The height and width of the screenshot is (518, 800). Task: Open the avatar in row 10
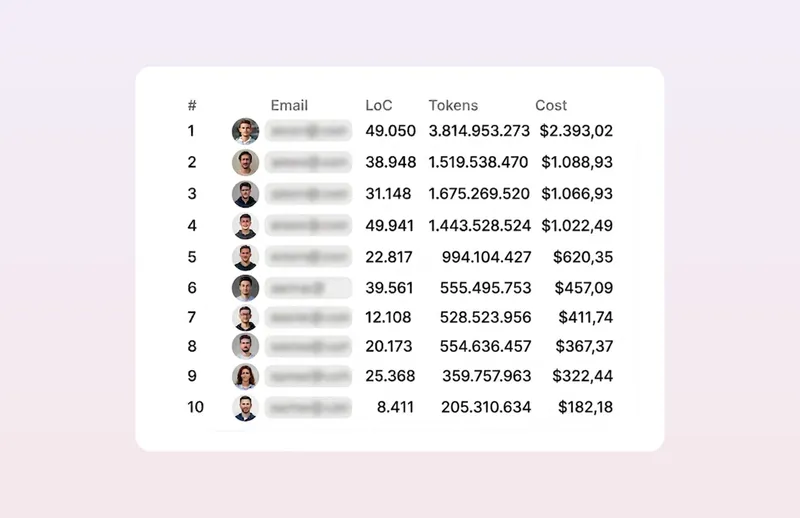245,407
